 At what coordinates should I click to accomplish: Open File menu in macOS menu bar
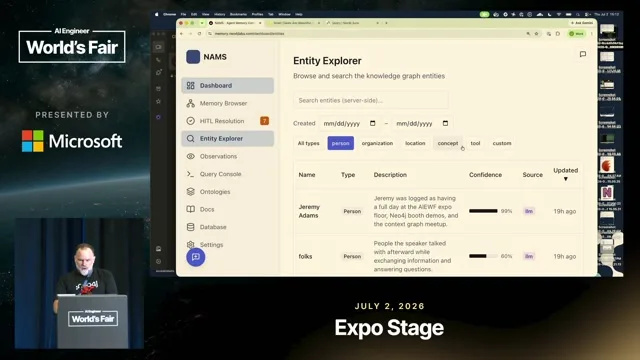(x=183, y=14)
